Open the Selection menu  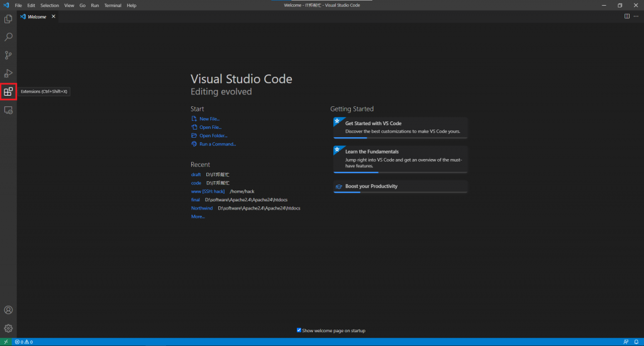tap(50, 5)
